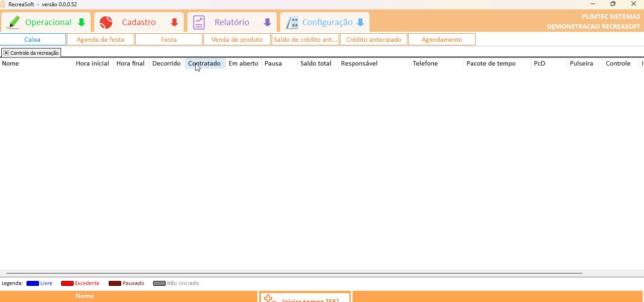Click the RecreaSoft app icon in title bar
The width and height of the screenshot is (644, 302).
(x=3, y=4)
